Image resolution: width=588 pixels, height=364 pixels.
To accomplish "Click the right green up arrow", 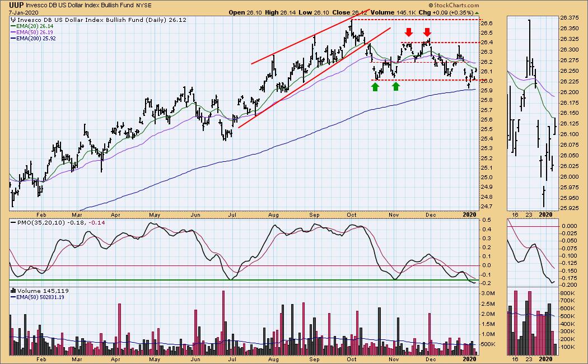I will tap(395, 86).
